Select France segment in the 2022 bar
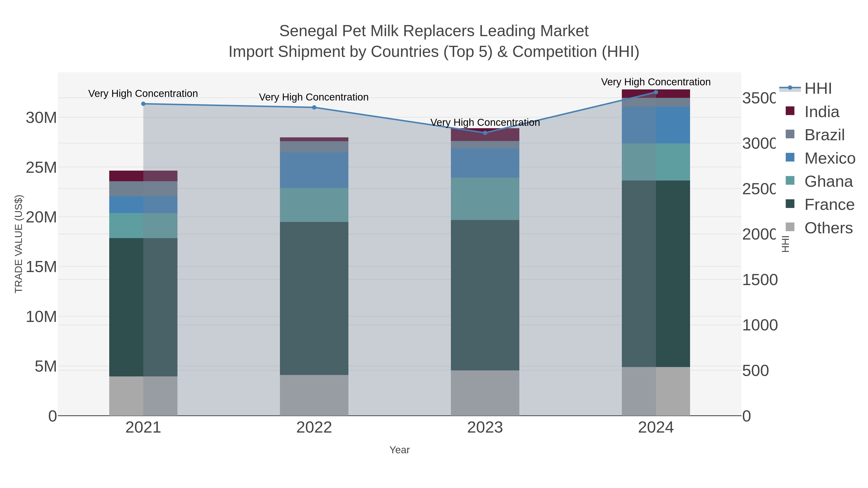The width and height of the screenshot is (868, 488). pyautogui.click(x=314, y=298)
